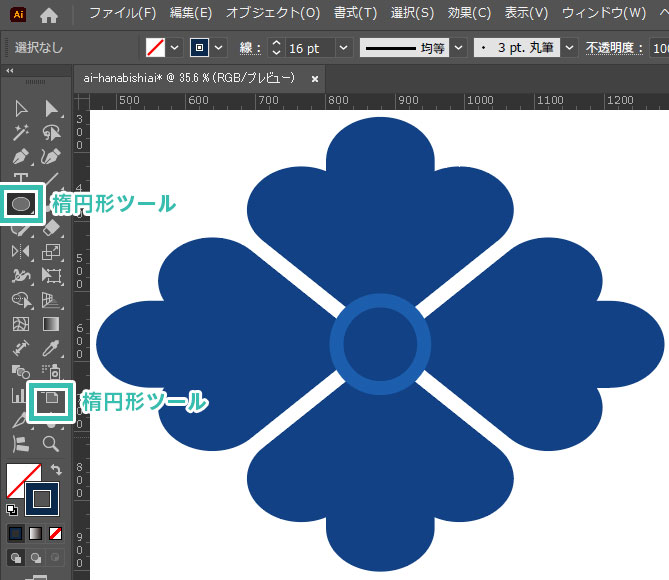Pick the Direct Selection tool

coord(52,108)
